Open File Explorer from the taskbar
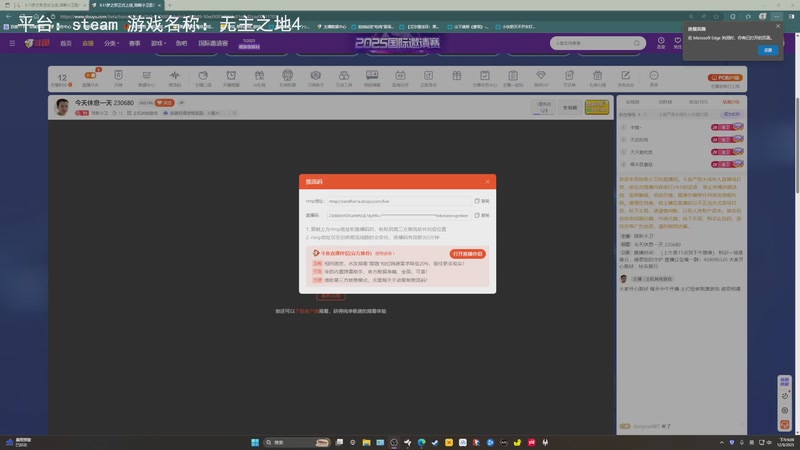Viewport: 800px width, 450px height. coord(366,442)
